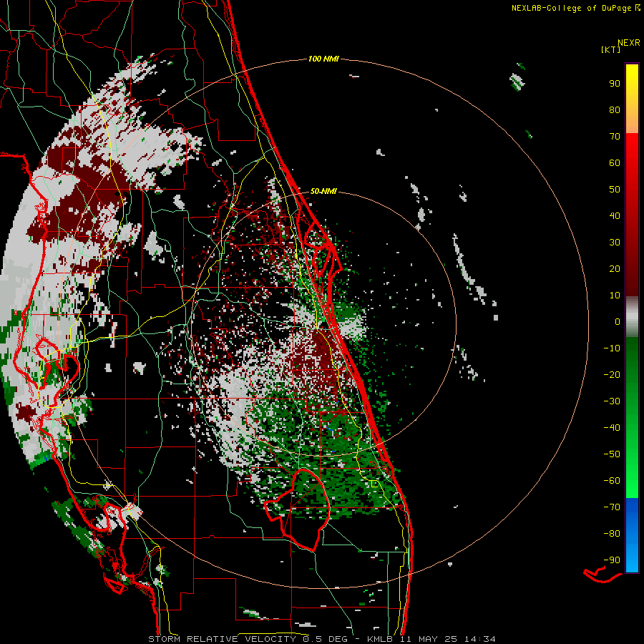Click the 60 value on velocity scale
The height and width of the screenshot is (644, 644).
[615, 163]
